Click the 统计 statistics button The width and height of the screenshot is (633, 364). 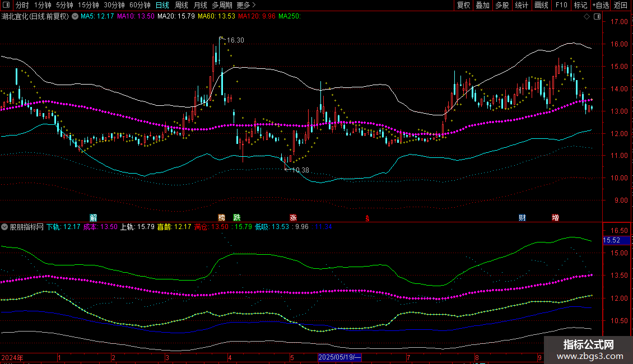(521, 5)
